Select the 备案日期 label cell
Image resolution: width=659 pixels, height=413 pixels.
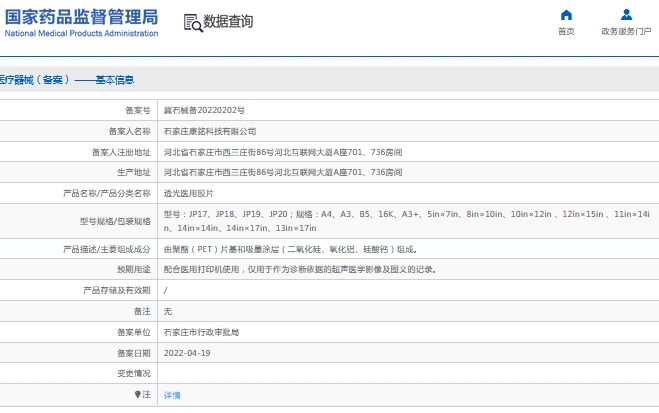134,353
